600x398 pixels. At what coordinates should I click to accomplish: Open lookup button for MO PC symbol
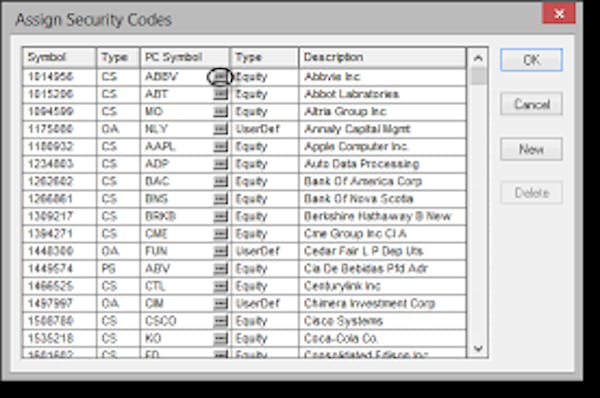coord(220,112)
